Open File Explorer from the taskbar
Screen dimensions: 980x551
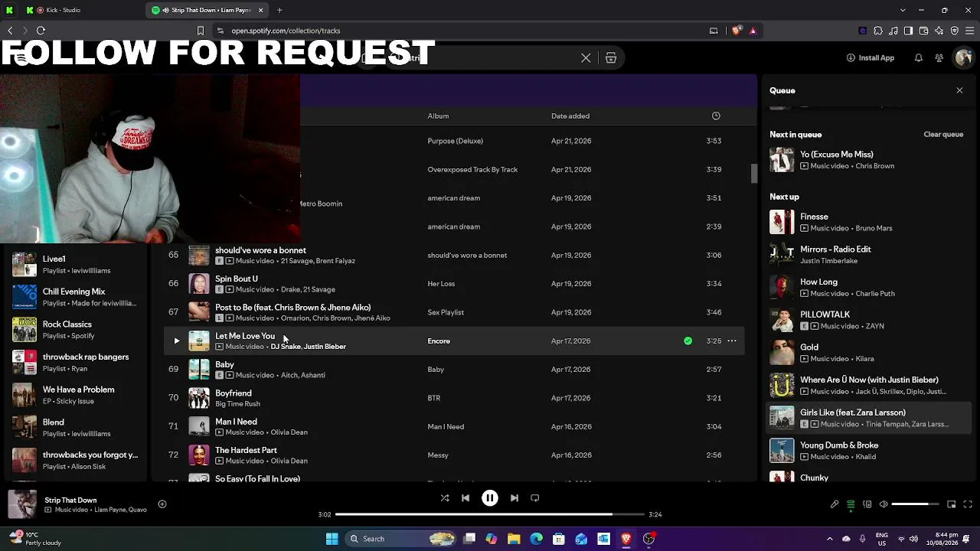[514, 539]
